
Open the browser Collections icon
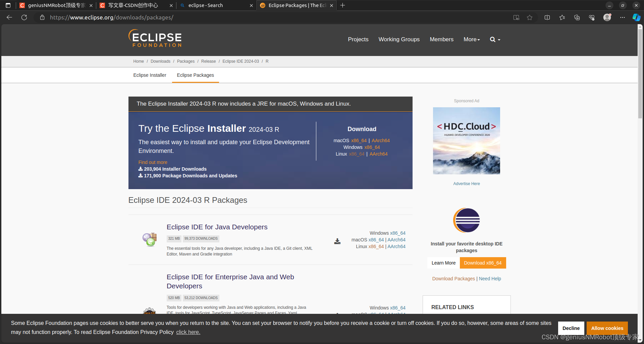pyautogui.click(x=577, y=17)
